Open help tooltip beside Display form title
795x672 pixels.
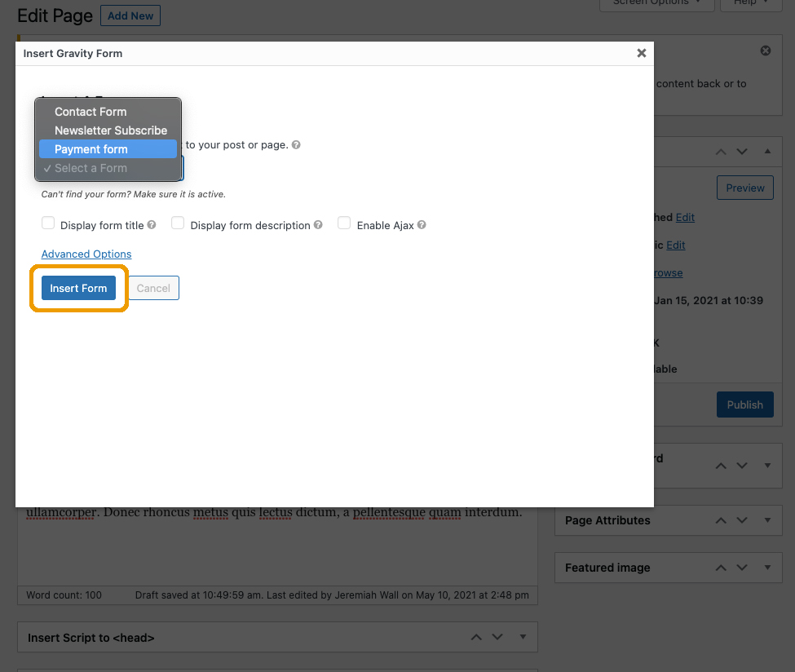point(152,224)
